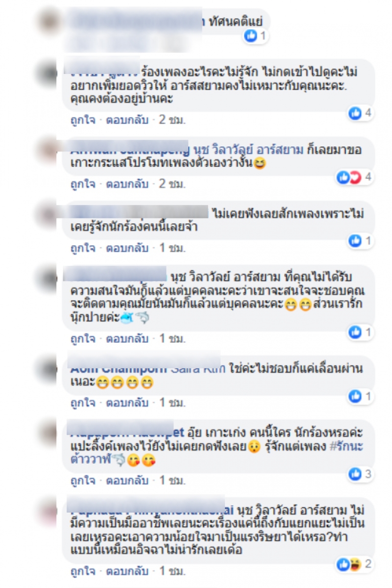Show who liked the ไม่เคยฟังเลยสักเพลง comment
Screen dimensions: 392x588
pyautogui.click(x=361, y=240)
